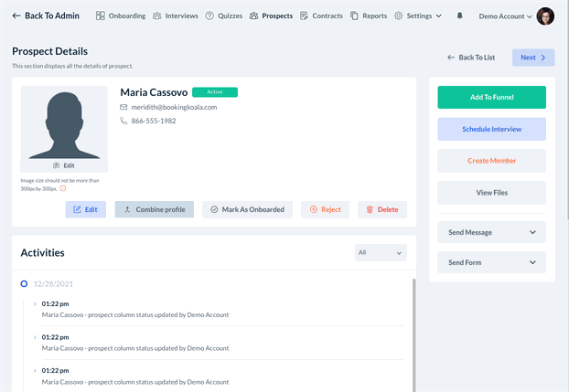Image resolution: width=569 pixels, height=392 pixels.
Task: Select the Prospects nav item
Action: [x=271, y=16]
